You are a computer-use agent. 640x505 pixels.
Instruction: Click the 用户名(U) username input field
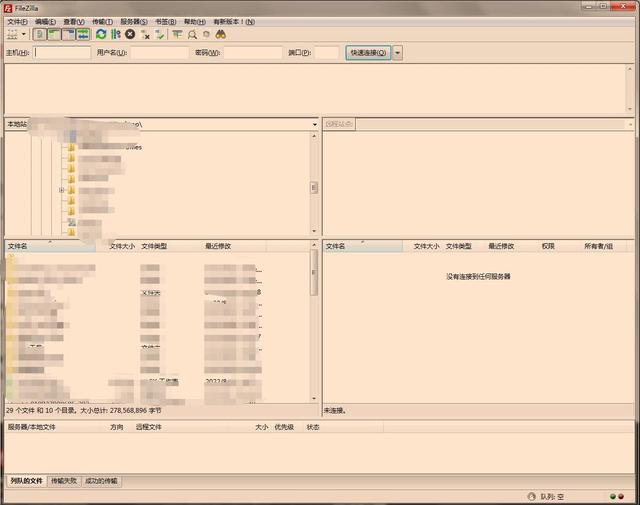[x=160, y=53]
